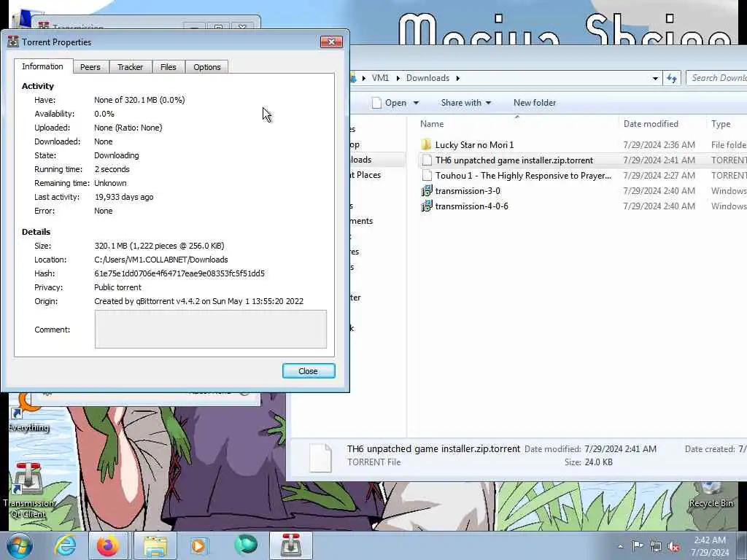Click the Lucky Star no Mori 1 folder icon

pyautogui.click(x=426, y=144)
